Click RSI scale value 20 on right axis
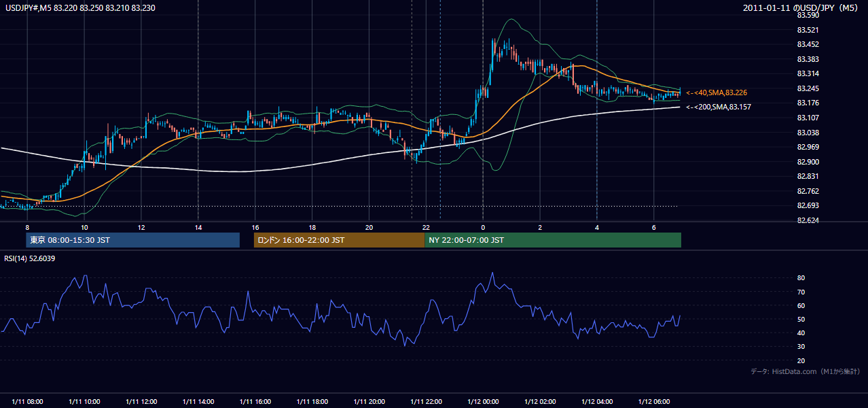This screenshot has height=408, width=868. [x=801, y=360]
